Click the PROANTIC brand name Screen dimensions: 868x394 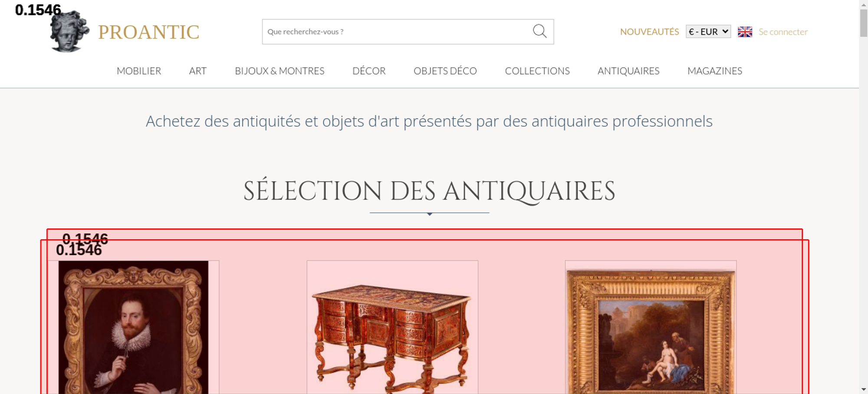[149, 32]
